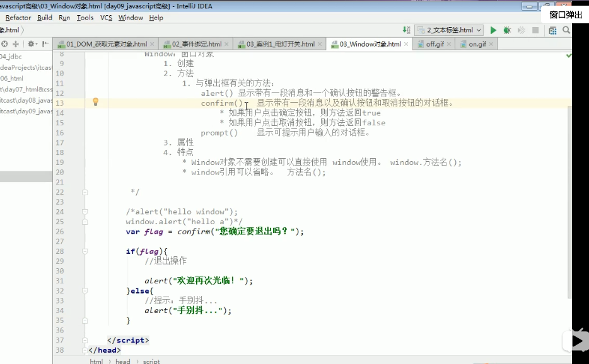Click head in the bottom breadcrumb
This screenshot has width=589, height=364.
point(123,361)
